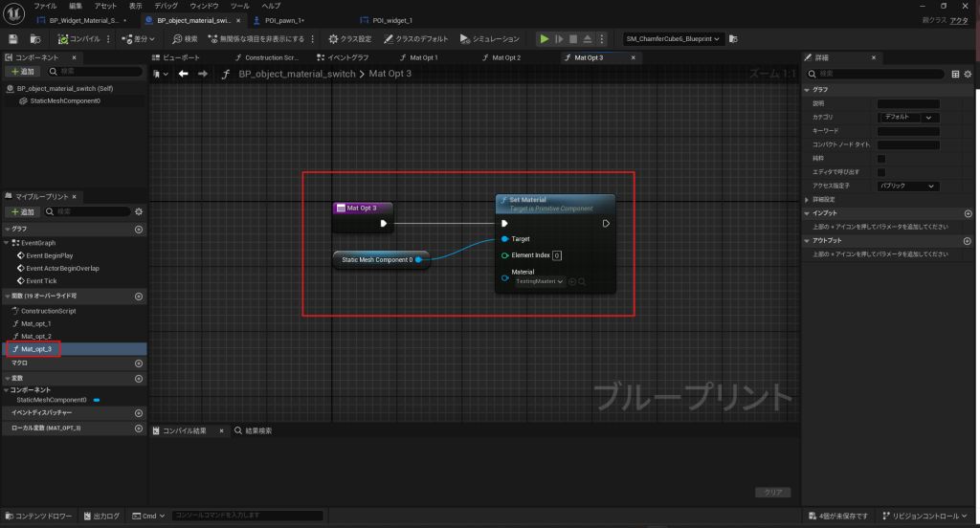Open the Access Specifier (アクセス指定子) dropdown

[908, 186]
